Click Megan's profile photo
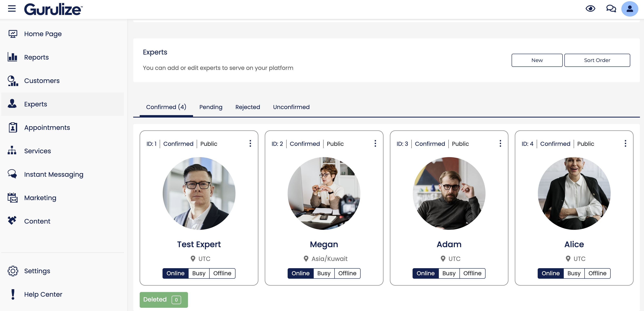Image resolution: width=644 pixels, height=311 pixels. tap(324, 193)
